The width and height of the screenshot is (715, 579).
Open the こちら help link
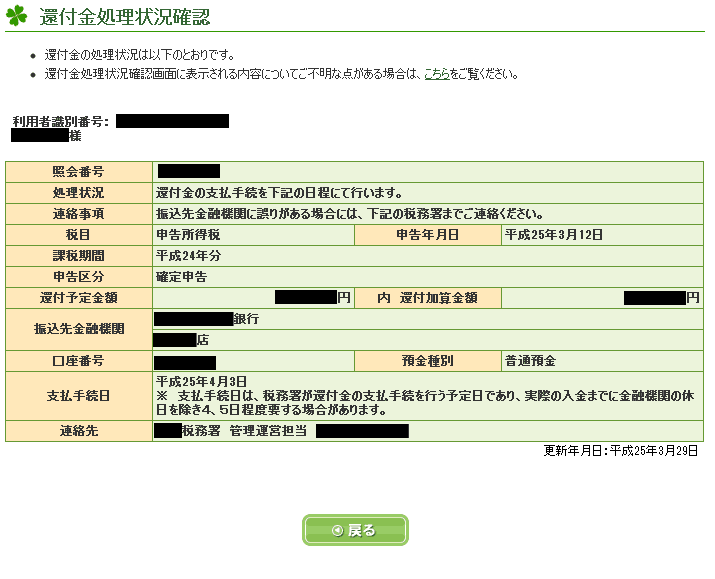(437, 73)
